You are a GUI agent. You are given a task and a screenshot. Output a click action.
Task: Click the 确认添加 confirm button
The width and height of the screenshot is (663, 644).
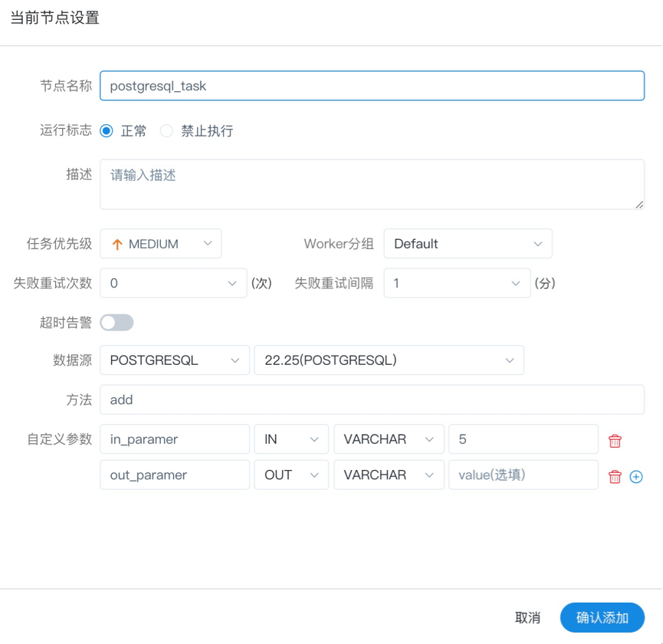click(602, 618)
